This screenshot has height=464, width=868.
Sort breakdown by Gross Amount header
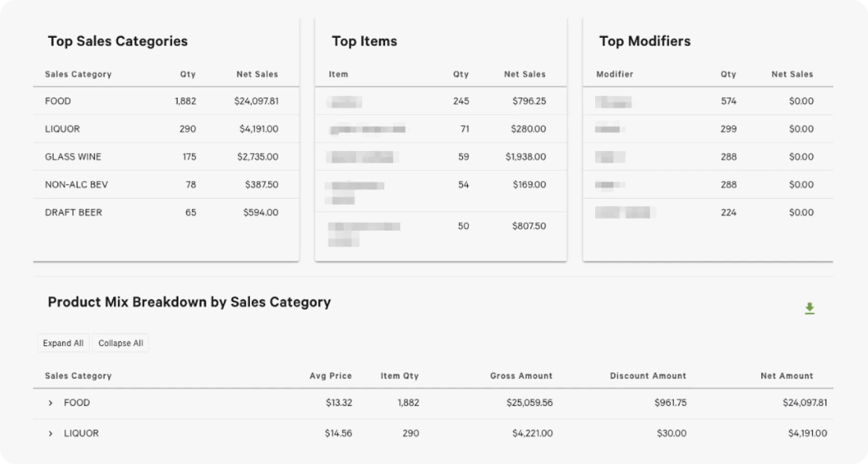[521, 376]
